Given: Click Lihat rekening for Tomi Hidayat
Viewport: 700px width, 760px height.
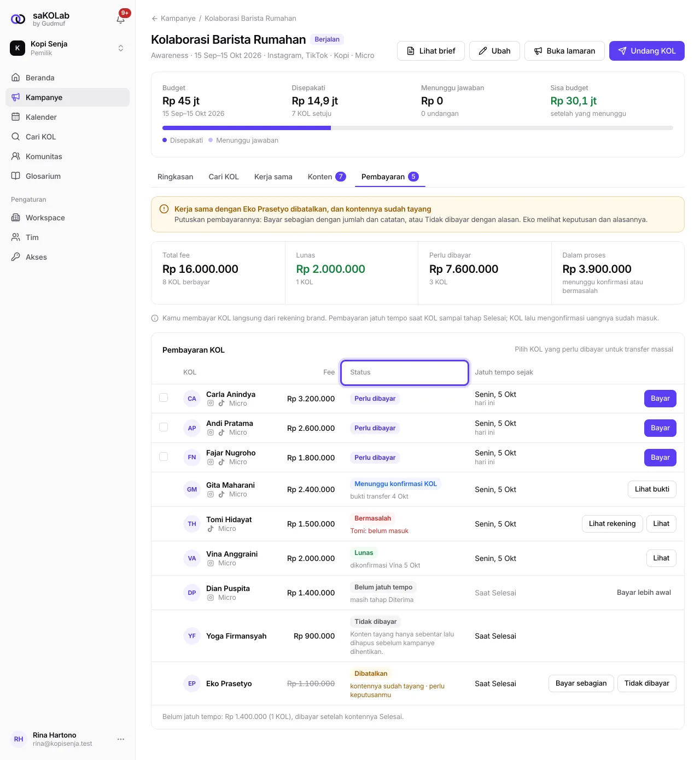Looking at the screenshot, I should coord(612,524).
